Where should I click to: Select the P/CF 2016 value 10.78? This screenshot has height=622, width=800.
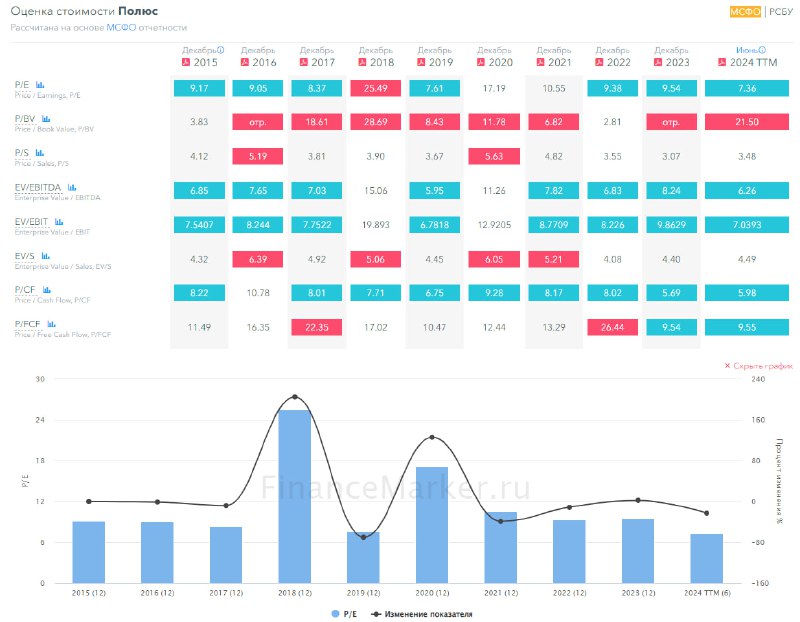pyautogui.click(x=258, y=293)
